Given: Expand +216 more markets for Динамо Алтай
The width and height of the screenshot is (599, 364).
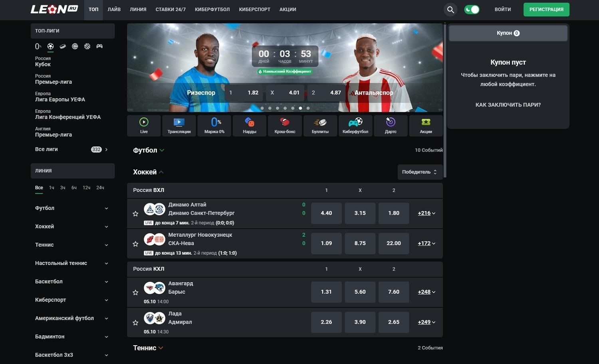Looking at the screenshot, I should click(426, 213).
